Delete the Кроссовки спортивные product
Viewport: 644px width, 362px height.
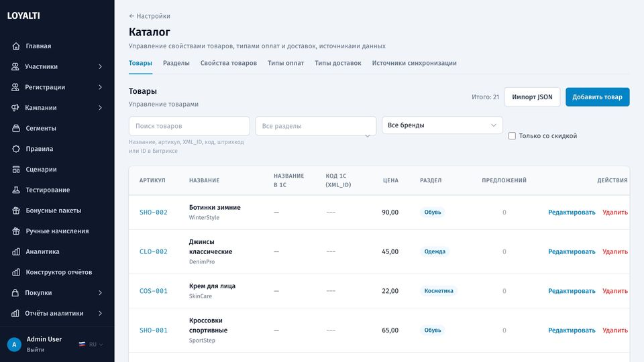click(615, 330)
